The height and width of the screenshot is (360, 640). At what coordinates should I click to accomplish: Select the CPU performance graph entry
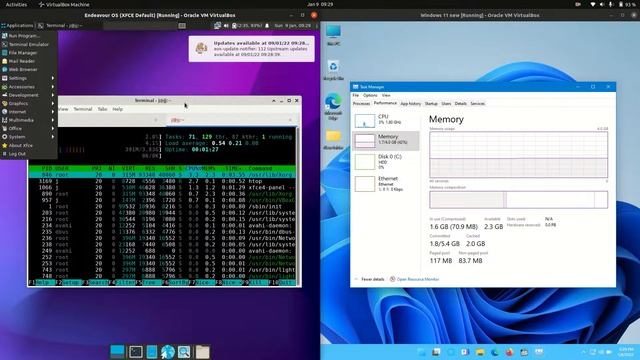click(386, 120)
